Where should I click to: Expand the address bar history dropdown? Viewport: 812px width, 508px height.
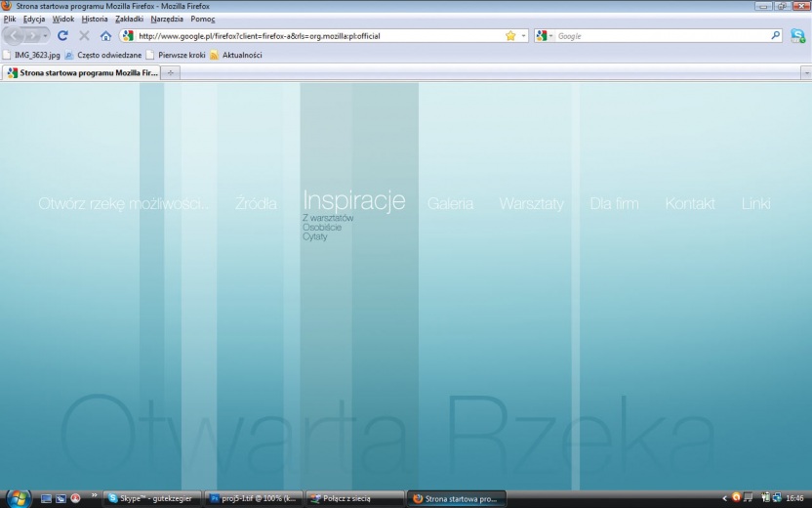click(x=524, y=36)
